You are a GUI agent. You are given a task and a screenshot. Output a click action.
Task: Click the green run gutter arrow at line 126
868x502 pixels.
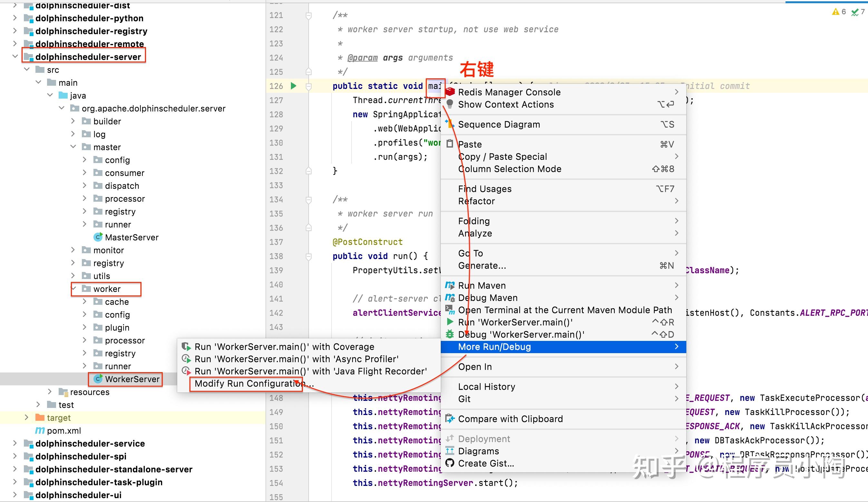[x=294, y=86]
